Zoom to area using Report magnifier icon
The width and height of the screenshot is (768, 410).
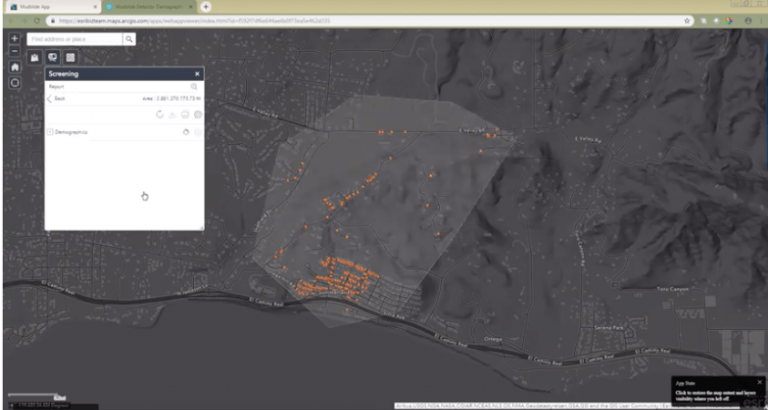tap(194, 87)
